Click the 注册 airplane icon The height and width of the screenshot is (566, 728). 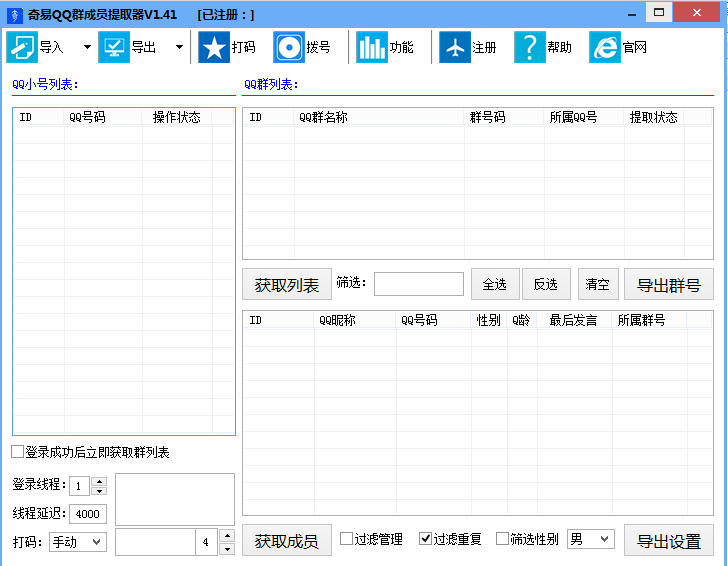point(455,47)
